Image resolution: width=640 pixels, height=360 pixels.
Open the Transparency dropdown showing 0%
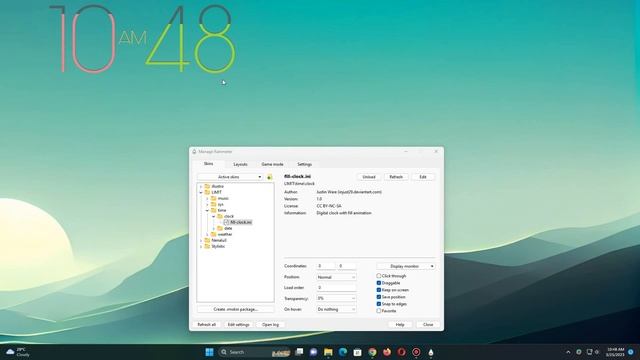pyautogui.click(x=336, y=298)
